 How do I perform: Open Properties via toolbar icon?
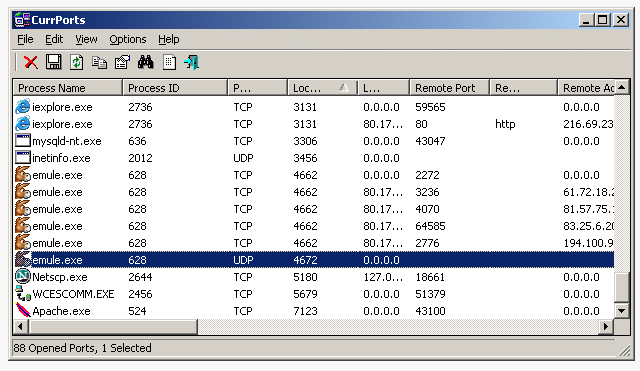pos(122,62)
